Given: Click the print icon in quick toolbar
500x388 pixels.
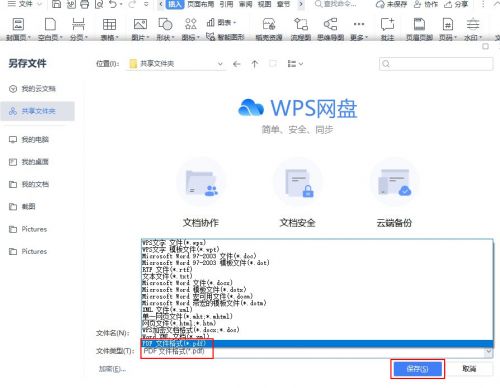Looking at the screenshot, I should pos(85,4).
